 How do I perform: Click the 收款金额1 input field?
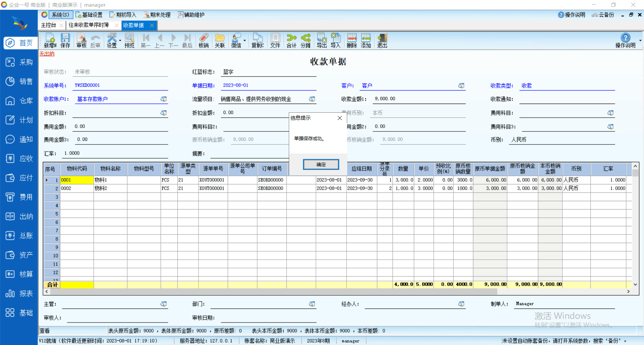419,99
